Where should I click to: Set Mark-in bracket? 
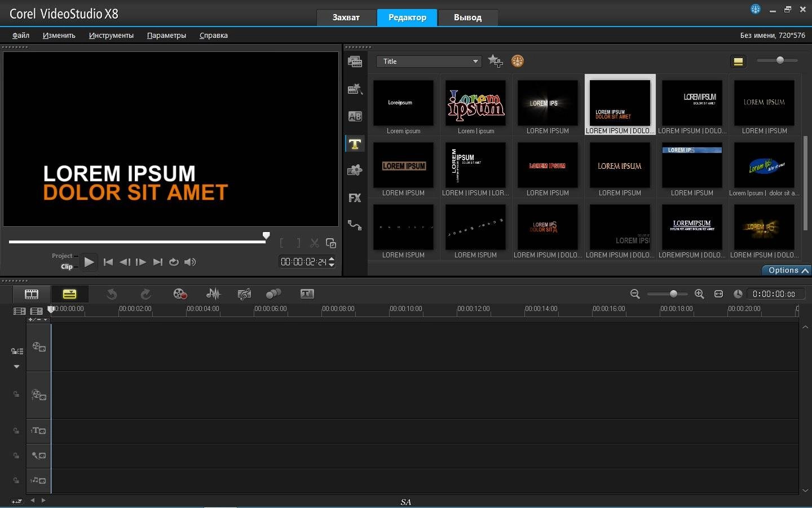(x=282, y=243)
